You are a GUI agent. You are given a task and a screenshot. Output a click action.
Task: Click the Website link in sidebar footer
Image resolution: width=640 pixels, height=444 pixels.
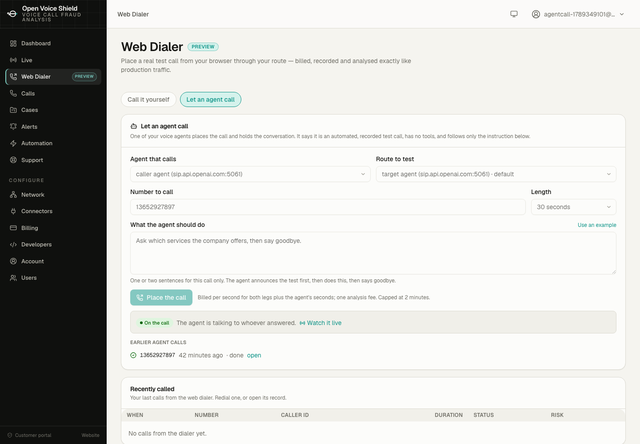90,435
